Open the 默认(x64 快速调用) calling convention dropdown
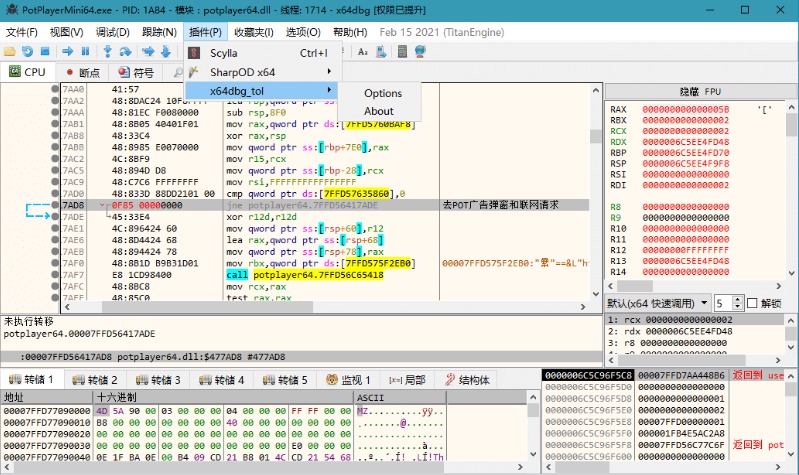Viewport: 799px width, 475px height. click(654, 302)
